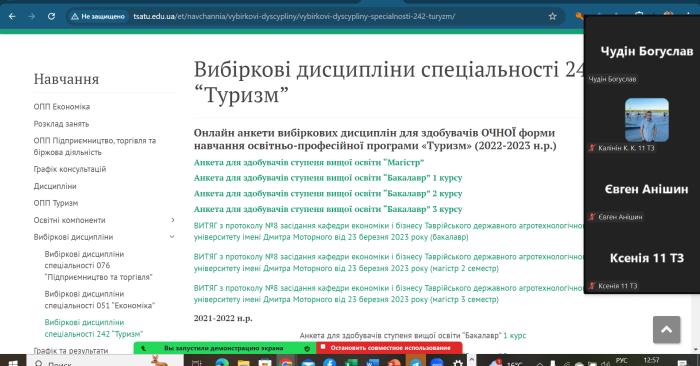Click the Навчання sidebar heading

point(66,79)
